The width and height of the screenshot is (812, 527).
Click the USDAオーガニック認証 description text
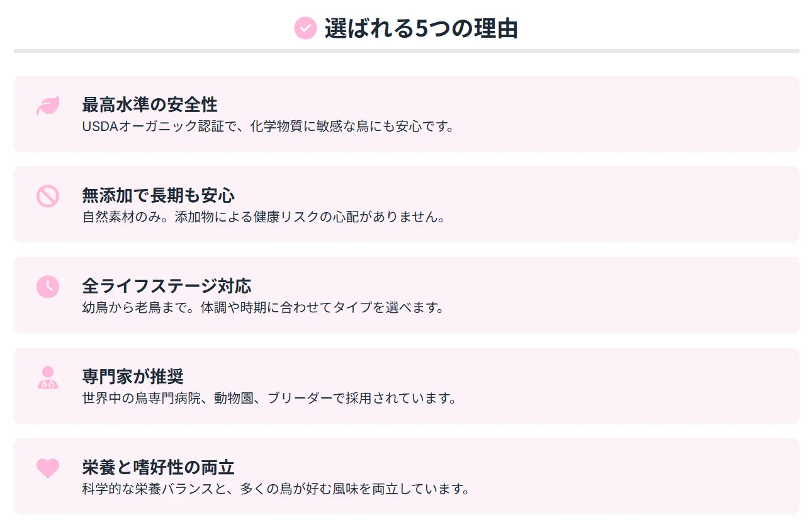pos(268,127)
